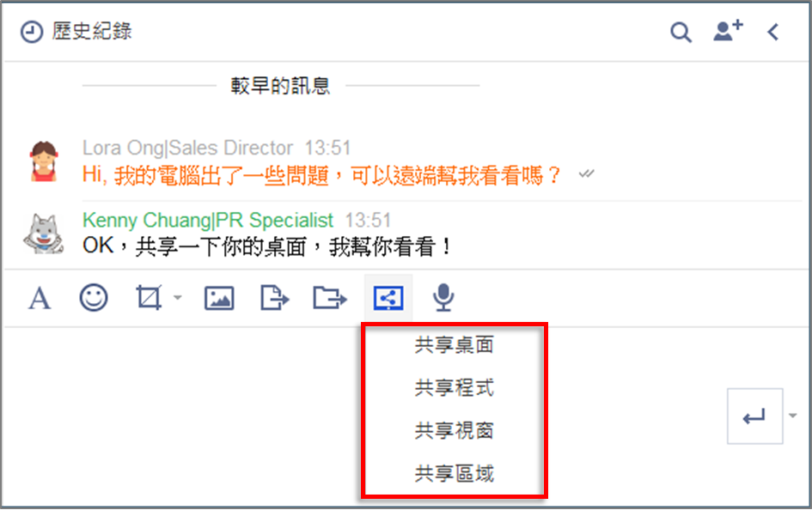Open the emoji smiley picker
Image resolution: width=812 pixels, height=510 pixels.
pyautogui.click(x=94, y=298)
